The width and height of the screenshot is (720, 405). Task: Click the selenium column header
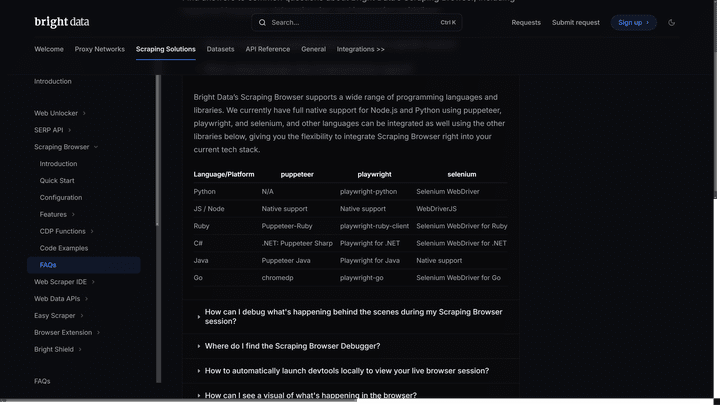pos(461,174)
